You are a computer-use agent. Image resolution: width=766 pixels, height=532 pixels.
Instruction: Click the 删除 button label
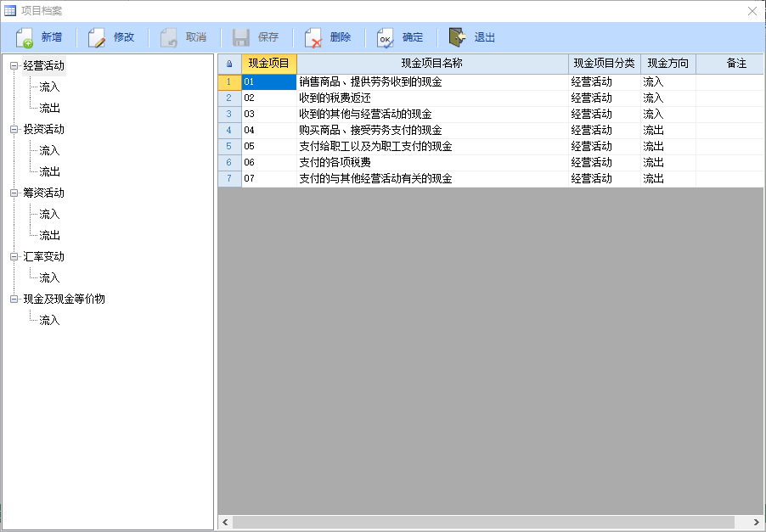(x=341, y=37)
